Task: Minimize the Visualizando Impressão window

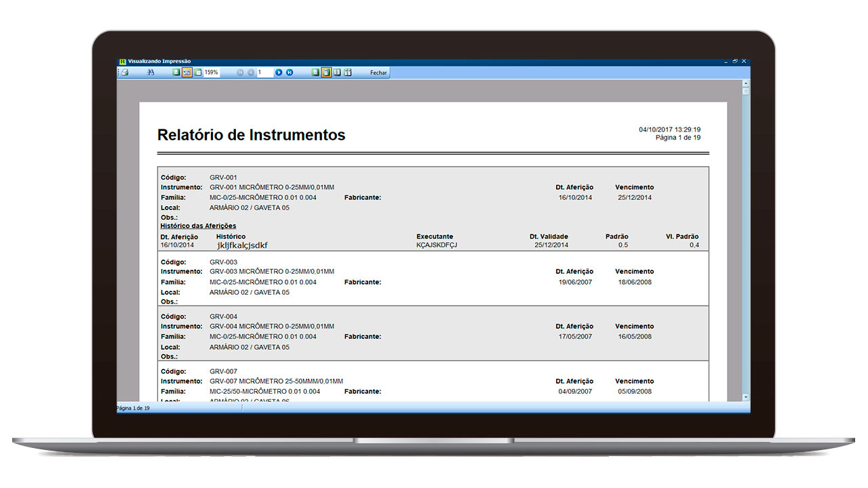Action: [726, 61]
